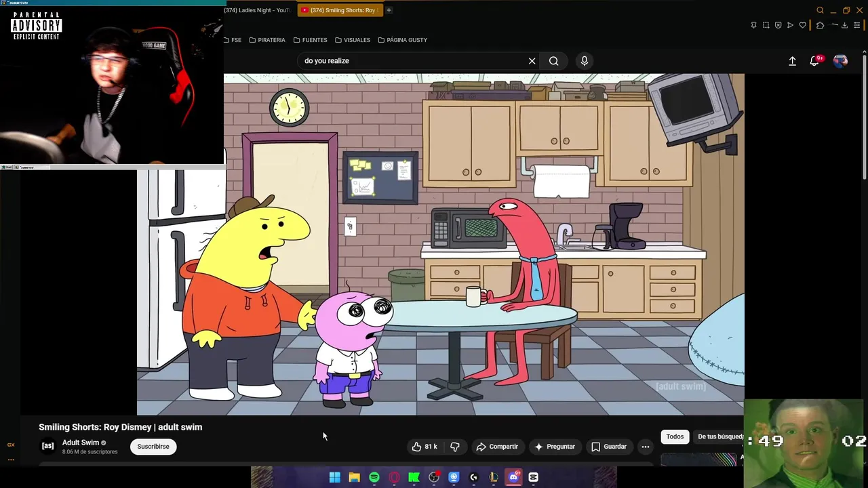Open the YouTube account avatar menu

[840, 61]
